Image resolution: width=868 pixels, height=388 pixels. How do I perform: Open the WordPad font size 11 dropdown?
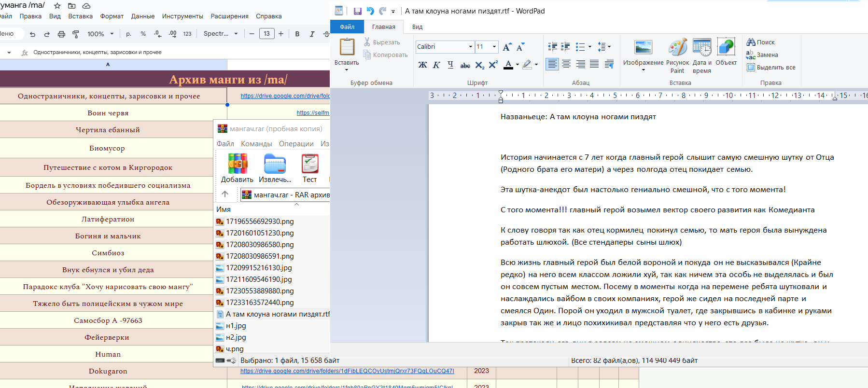[x=494, y=47]
